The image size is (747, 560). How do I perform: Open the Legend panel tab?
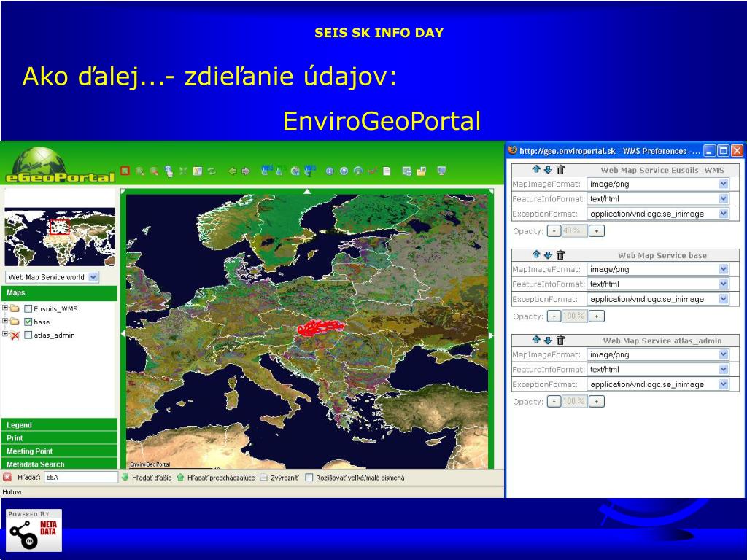(59, 425)
